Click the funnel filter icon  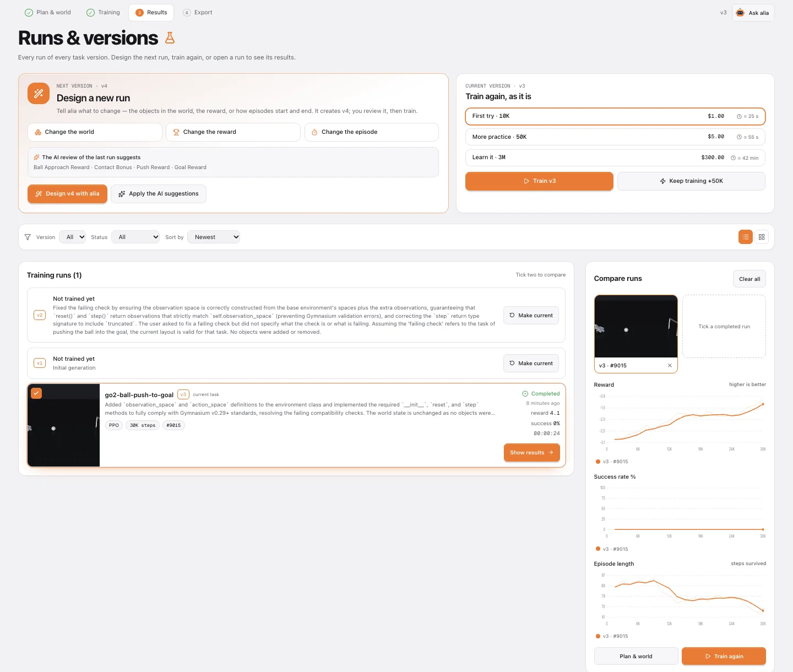pyautogui.click(x=28, y=237)
